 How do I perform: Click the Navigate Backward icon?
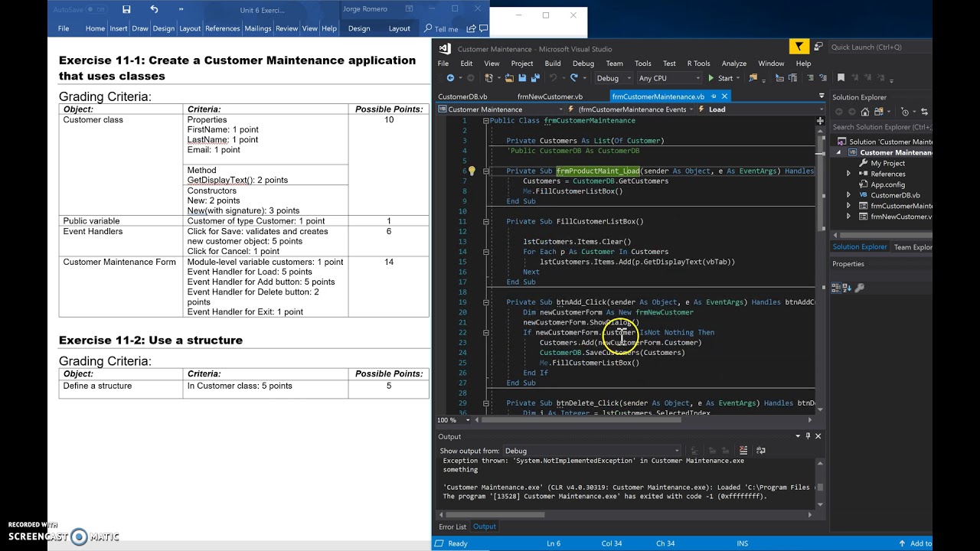coord(450,78)
